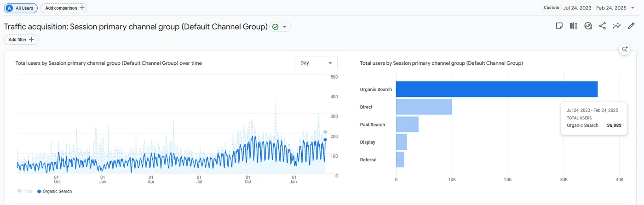This screenshot has height=205, width=644.
Task: Click the floating insights search icon
Action: pos(625,49)
